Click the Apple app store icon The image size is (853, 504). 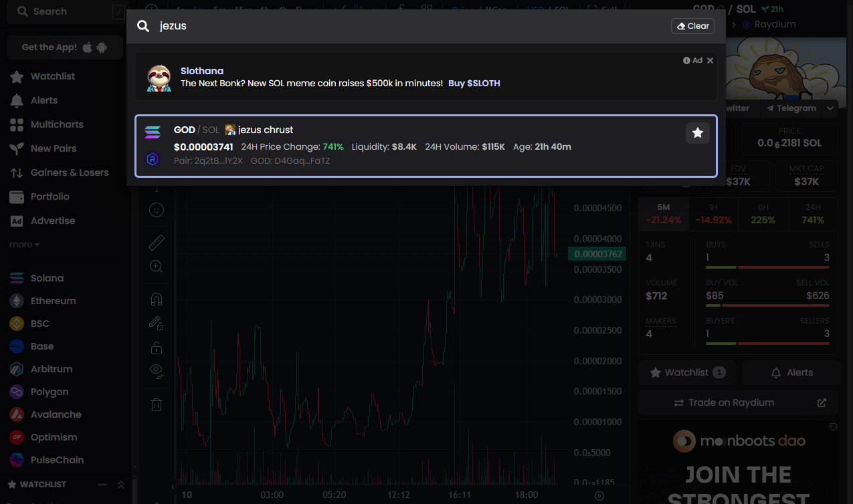(x=88, y=47)
